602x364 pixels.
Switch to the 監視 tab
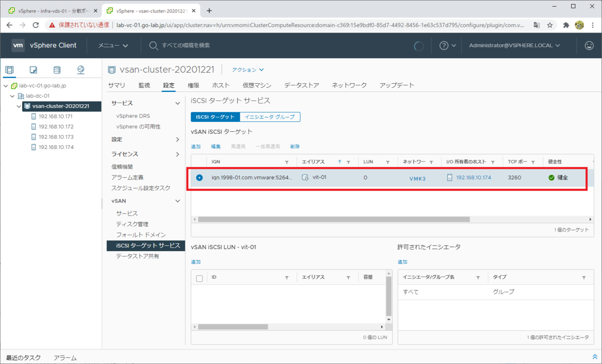pyautogui.click(x=144, y=85)
